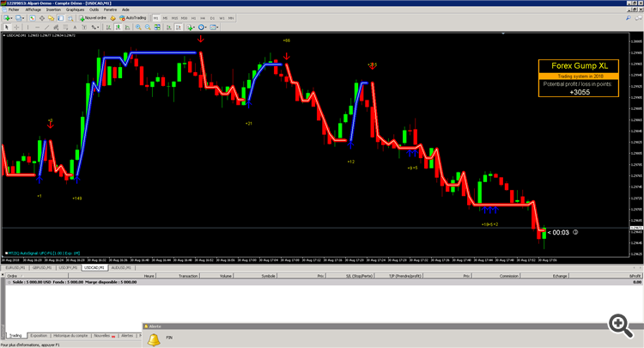Select the D1 timeframe
The height and width of the screenshot is (348, 644).
212,18
